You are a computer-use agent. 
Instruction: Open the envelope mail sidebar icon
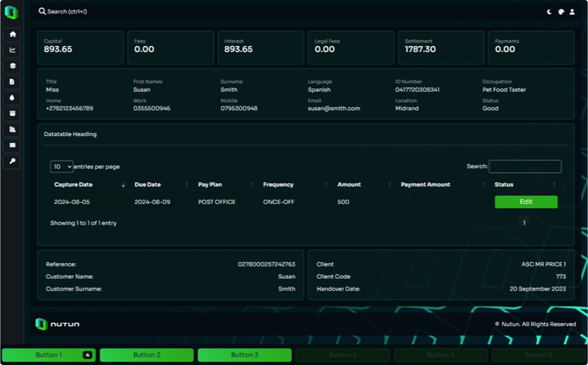tap(13, 145)
